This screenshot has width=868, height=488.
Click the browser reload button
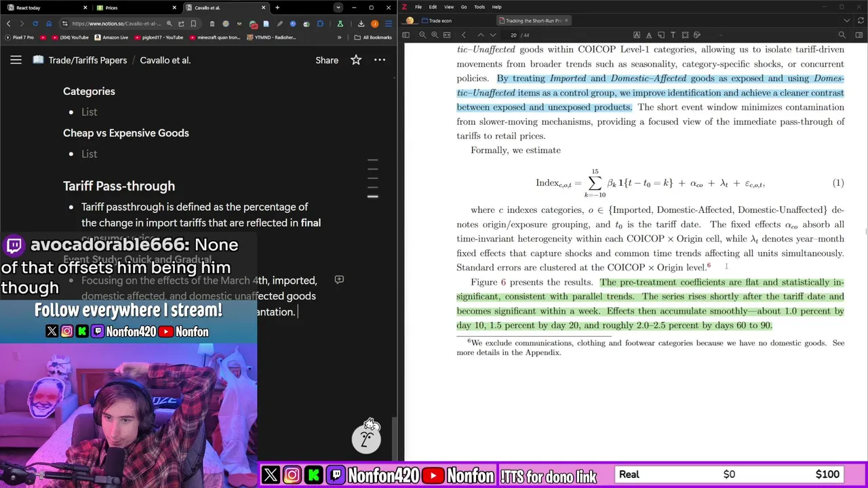click(x=35, y=24)
